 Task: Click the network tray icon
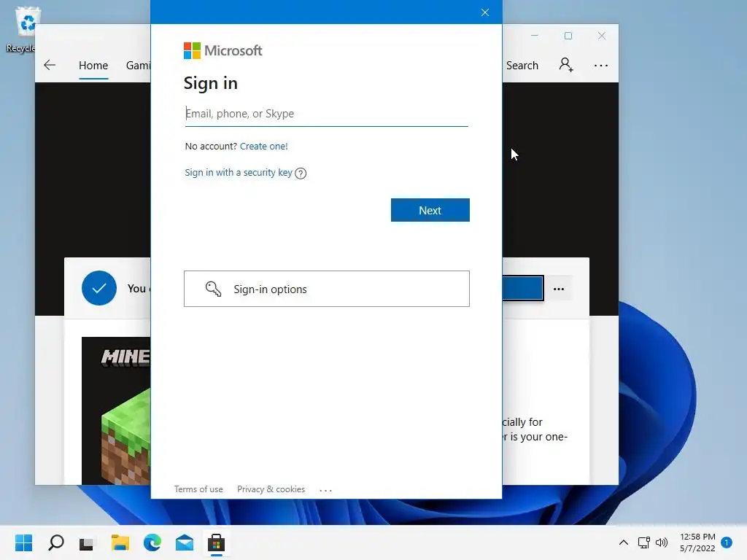[x=644, y=542]
